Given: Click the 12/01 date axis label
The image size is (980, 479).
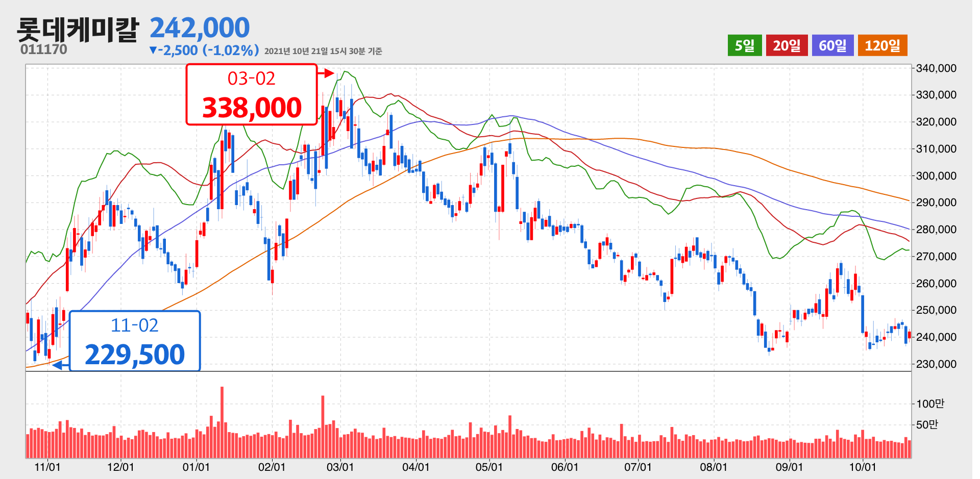Looking at the screenshot, I should pos(121,467).
